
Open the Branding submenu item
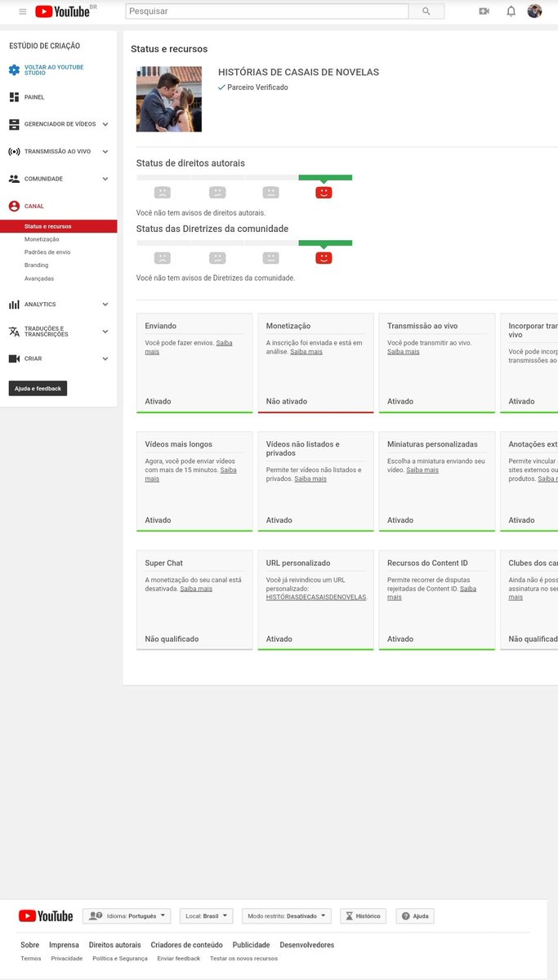(x=36, y=265)
